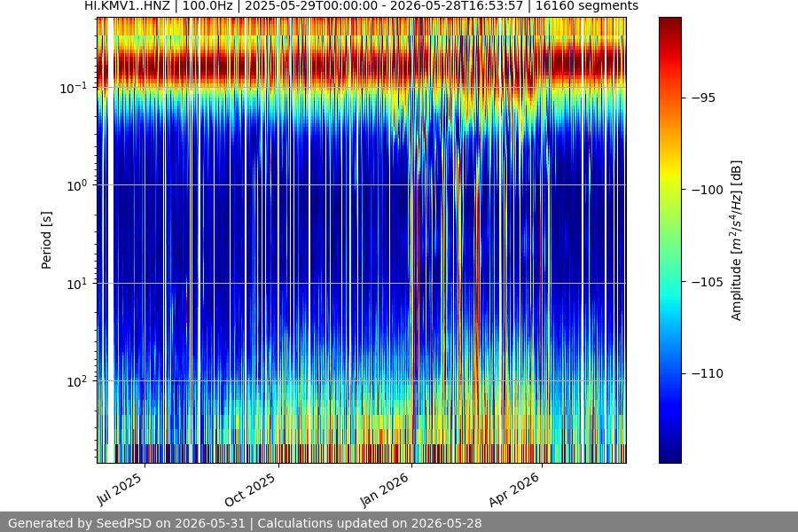Click the colorbar 'Amplitude' axis title
Image resolution: width=798 pixels, height=532 pixels.
click(737, 240)
